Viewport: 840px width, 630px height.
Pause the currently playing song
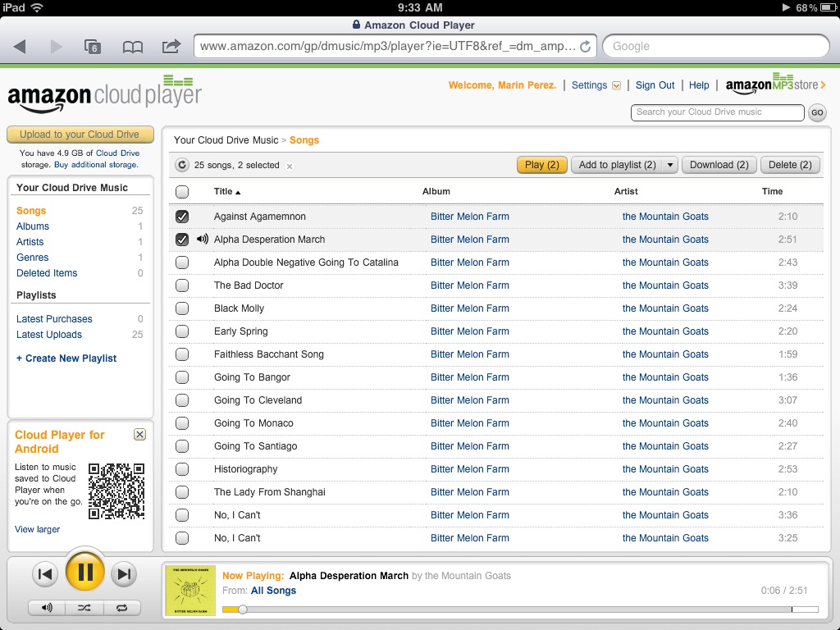pos(84,574)
